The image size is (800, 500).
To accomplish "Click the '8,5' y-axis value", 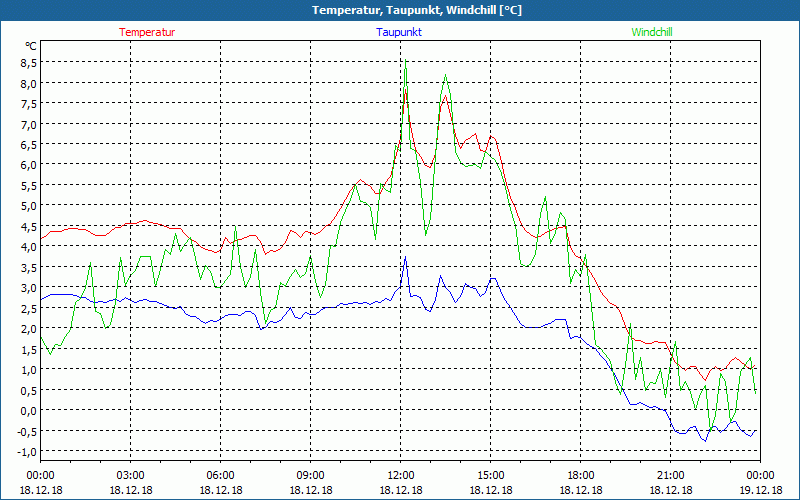I will (x=29, y=63).
